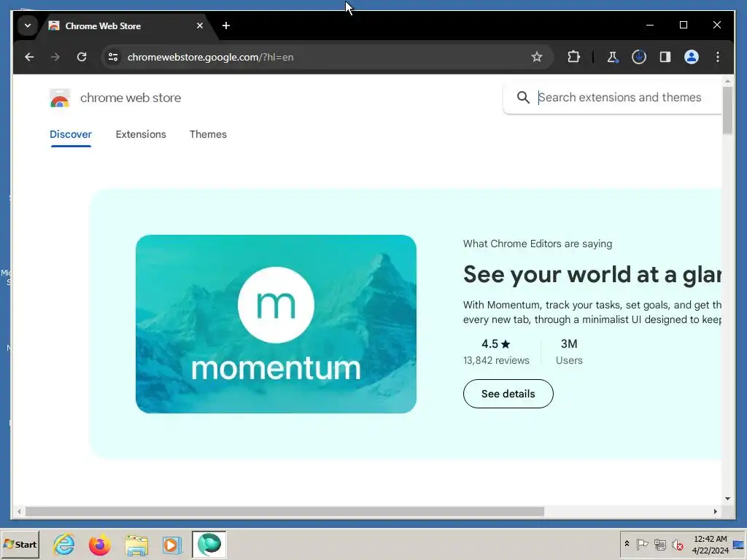Click the 13,842 reviews text
This screenshot has height=560, width=747.
[x=496, y=360]
